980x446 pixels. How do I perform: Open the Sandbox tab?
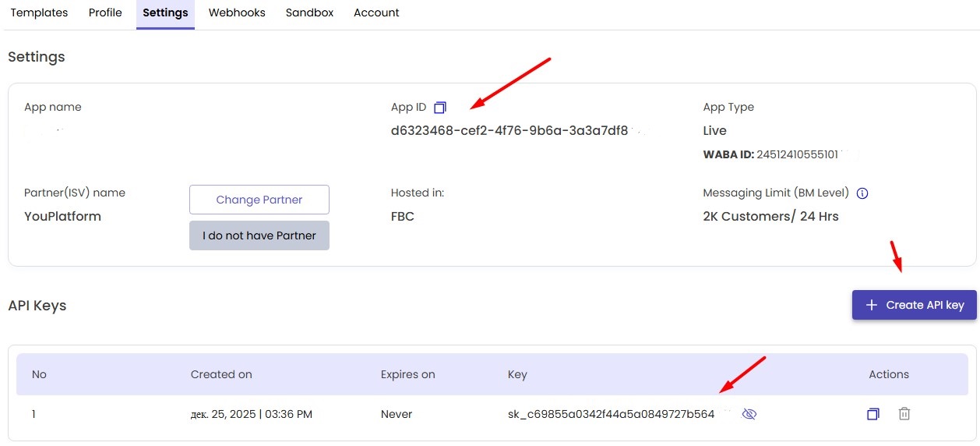click(x=309, y=13)
